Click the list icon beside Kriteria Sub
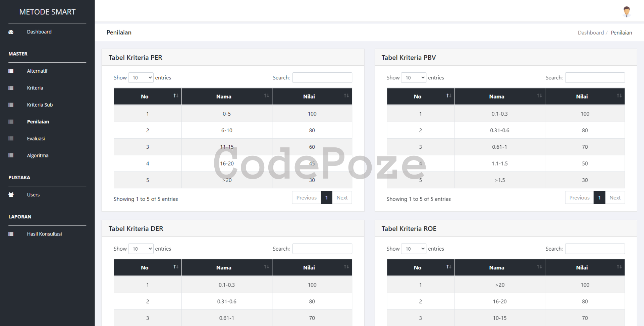The height and width of the screenshot is (326, 644). pyautogui.click(x=11, y=105)
